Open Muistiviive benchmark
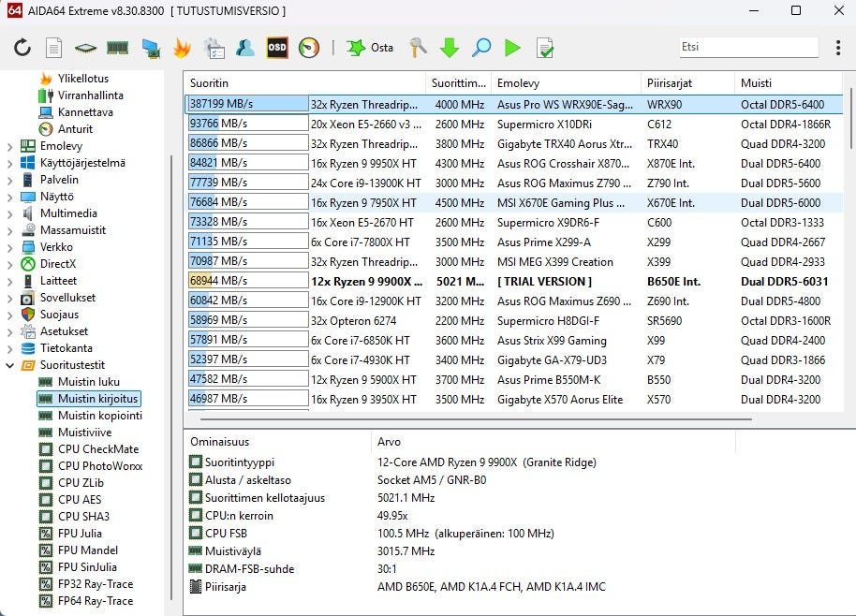 pyautogui.click(x=84, y=433)
